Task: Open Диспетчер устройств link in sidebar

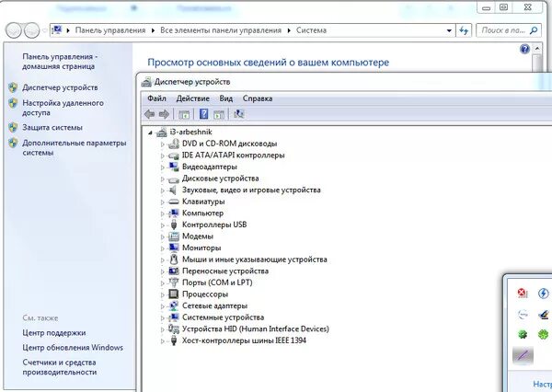Action: pyautogui.click(x=60, y=87)
